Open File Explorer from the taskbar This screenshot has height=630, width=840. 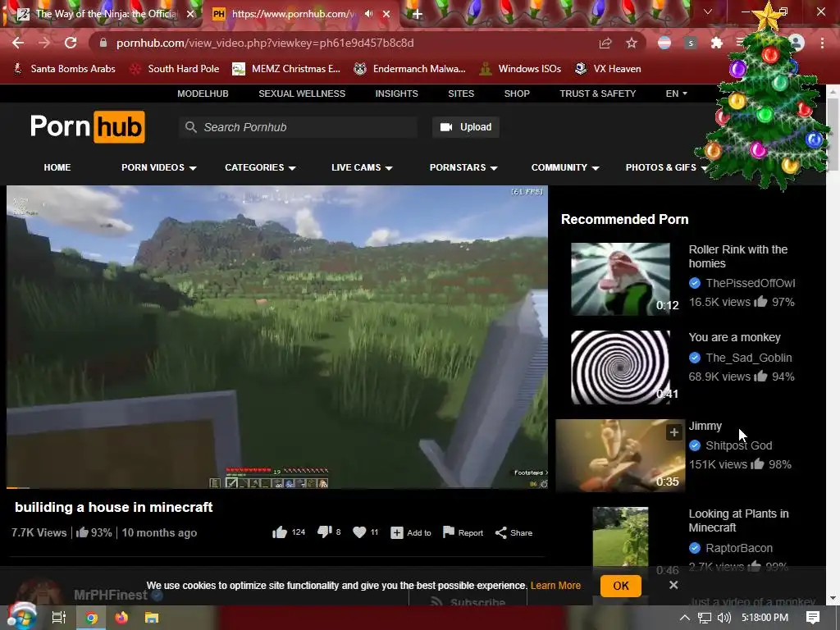click(x=152, y=618)
